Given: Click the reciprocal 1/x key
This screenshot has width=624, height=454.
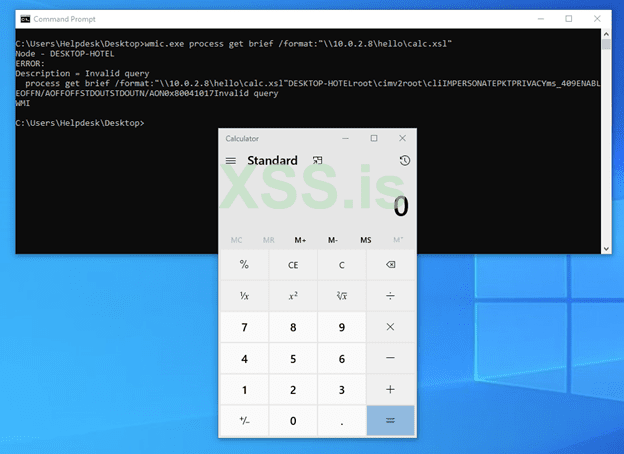Looking at the screenshot, I should click(x=244, y=296).
